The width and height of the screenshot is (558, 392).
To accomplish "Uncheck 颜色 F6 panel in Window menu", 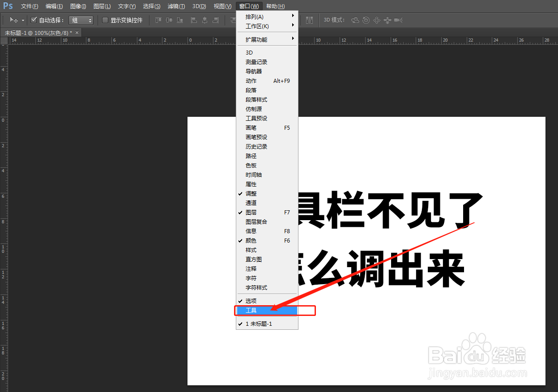I will click(267, 241).
